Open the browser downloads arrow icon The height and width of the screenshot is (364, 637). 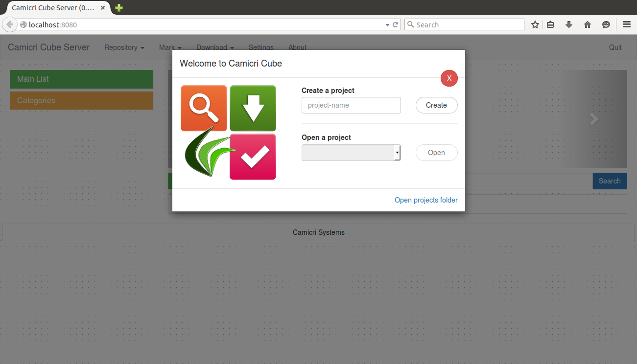pyautogui.click(x=569, y=24)
